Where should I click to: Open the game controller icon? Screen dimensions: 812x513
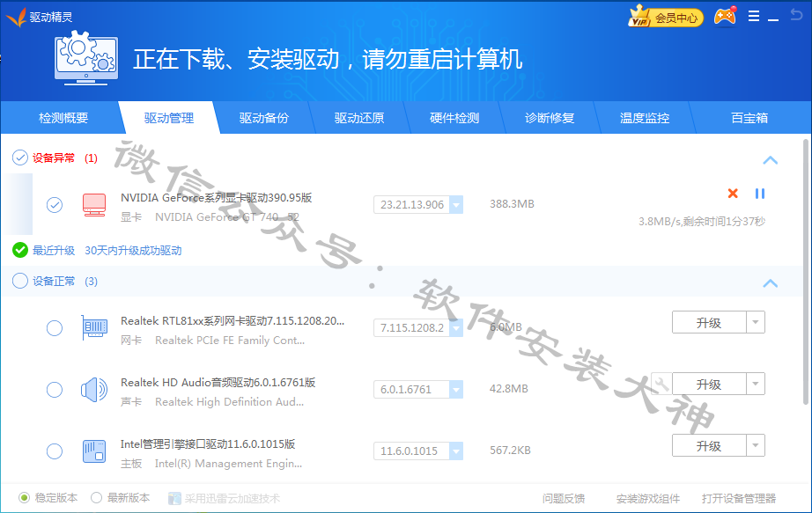726,16
